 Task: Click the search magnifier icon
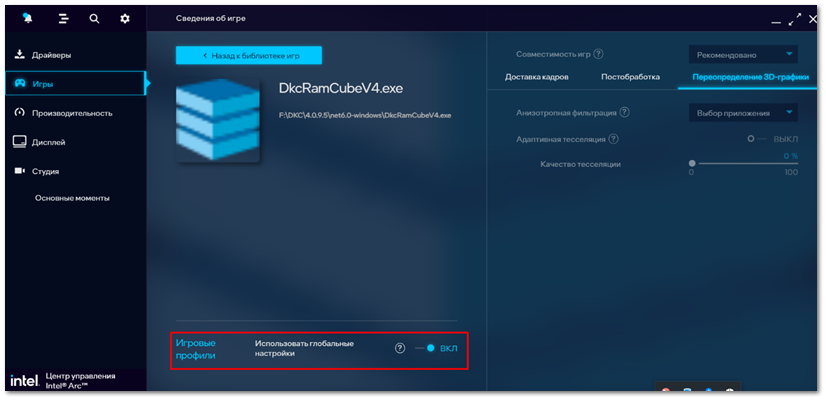[x=94, y=19]
